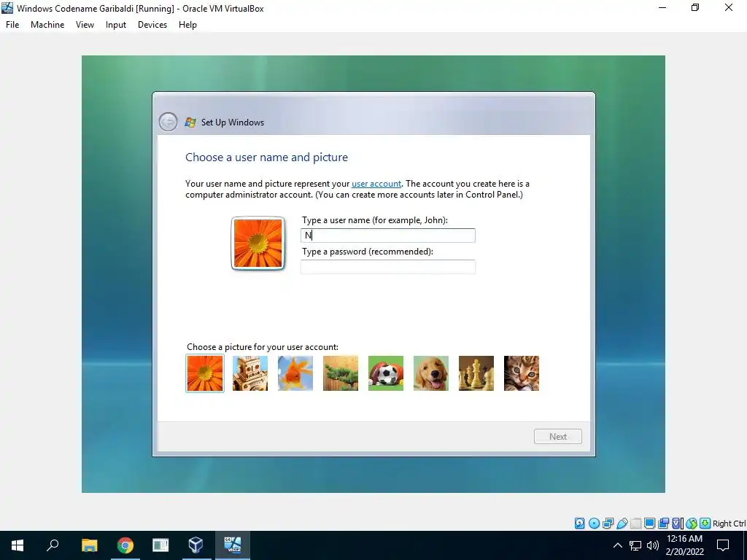The image size is (747, 560).
Task: Click the 'Type a password (recommended):' label
Action: [x=368, y=252]
